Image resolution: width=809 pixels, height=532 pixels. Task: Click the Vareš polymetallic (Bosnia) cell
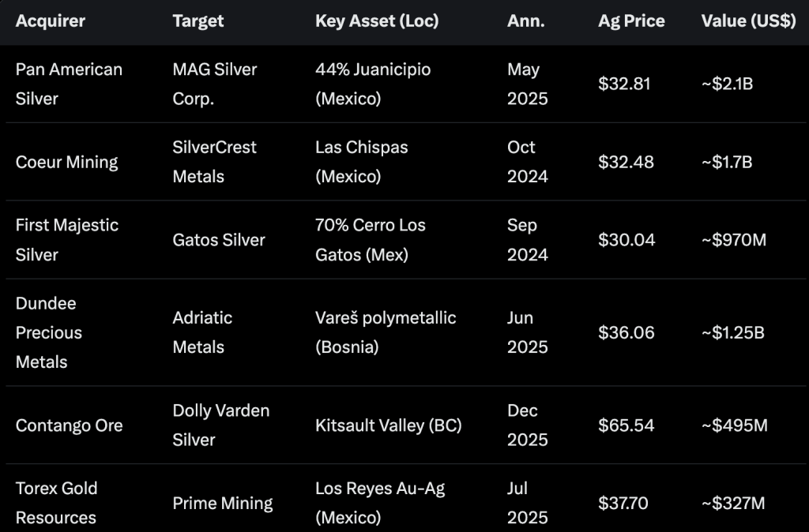point(386,332)
